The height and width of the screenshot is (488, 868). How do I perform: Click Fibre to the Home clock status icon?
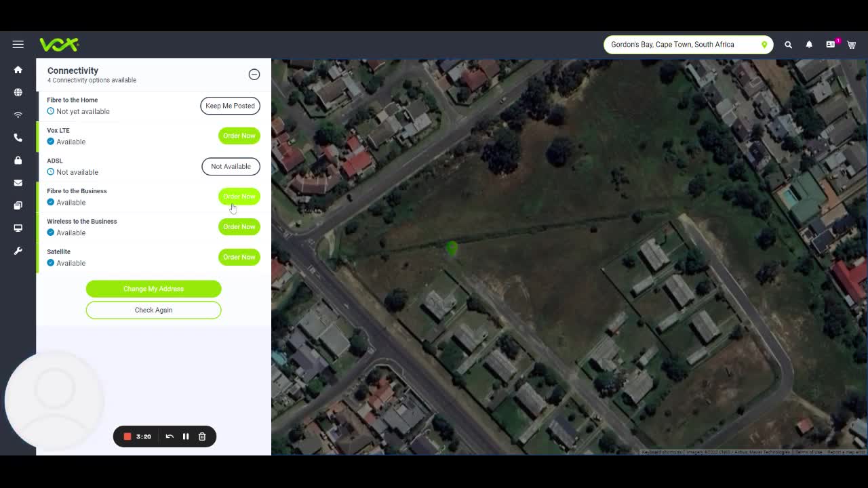pyautogui.click(x=51, y=111)
